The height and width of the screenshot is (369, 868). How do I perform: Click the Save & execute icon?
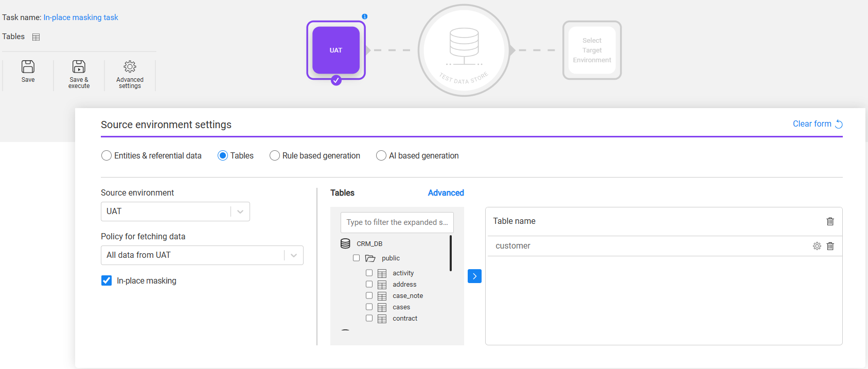(79, 67)
